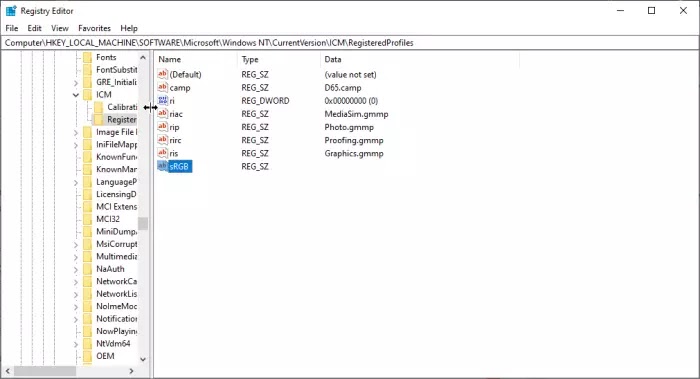Viewport: 700px width, 379px height.
Task: Open the Favorites menu
Action: (94, 28)
